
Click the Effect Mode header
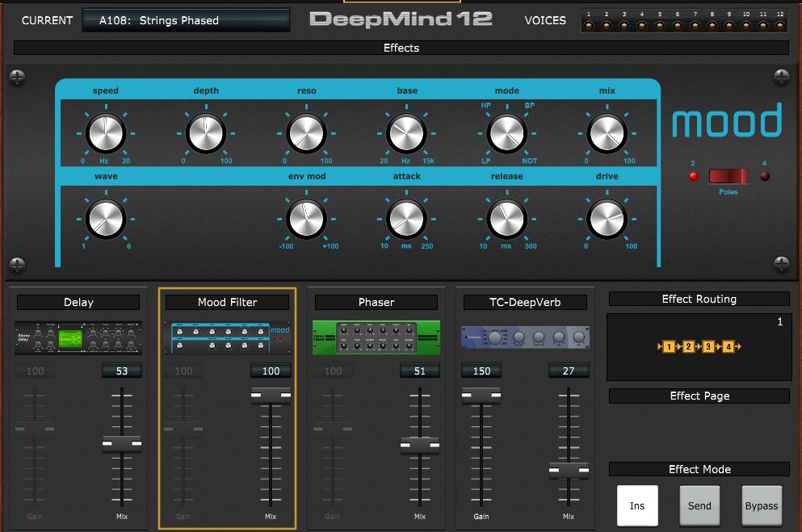[699, 469]
